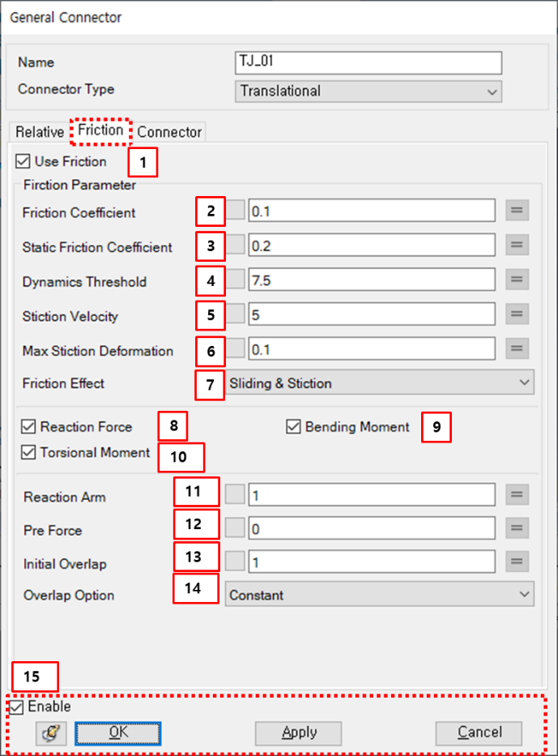This screenshot has width=558, height=756.
Task: Open expression editor for Dynamics Threshold
Action: point(517,280)
